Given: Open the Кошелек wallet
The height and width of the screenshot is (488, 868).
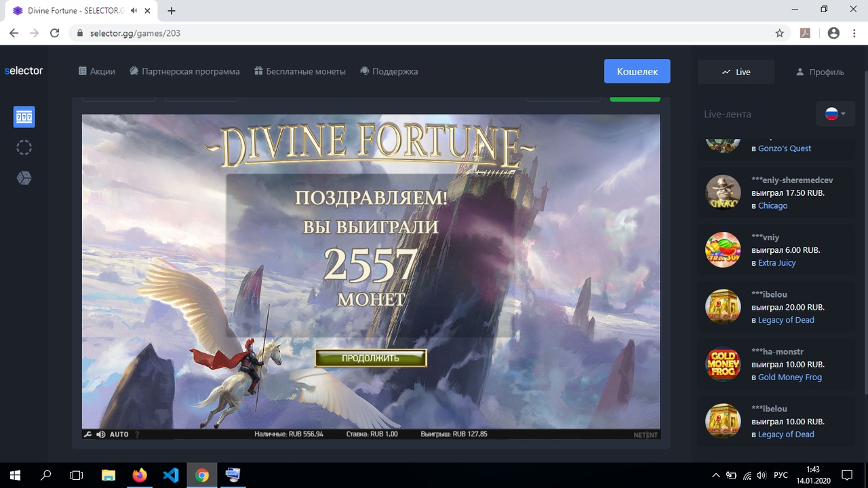Looking at the screenshot, I should pos(637,71).
